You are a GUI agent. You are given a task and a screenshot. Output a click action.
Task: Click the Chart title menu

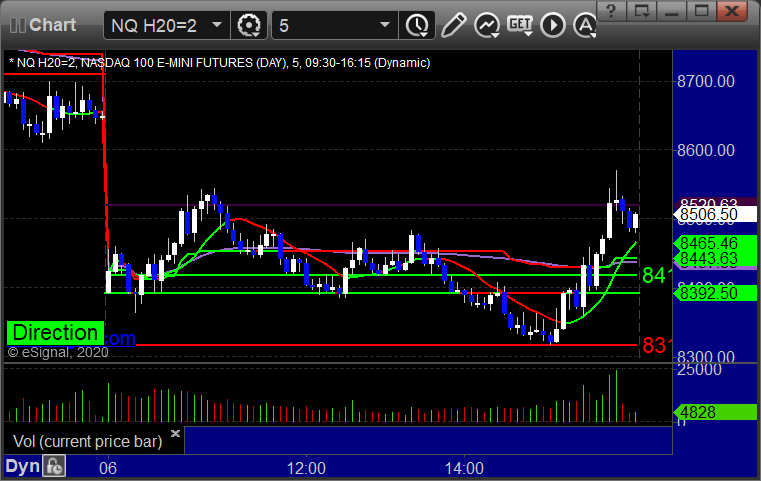[46, 25]
